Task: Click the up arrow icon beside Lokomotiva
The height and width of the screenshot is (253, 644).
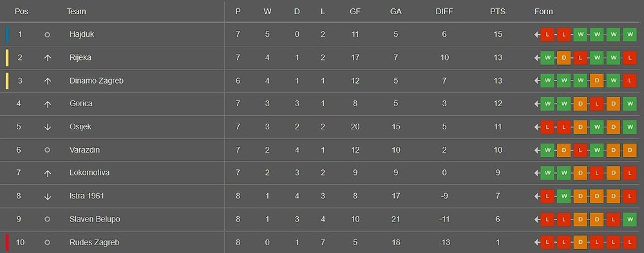Action: point(47,173)
